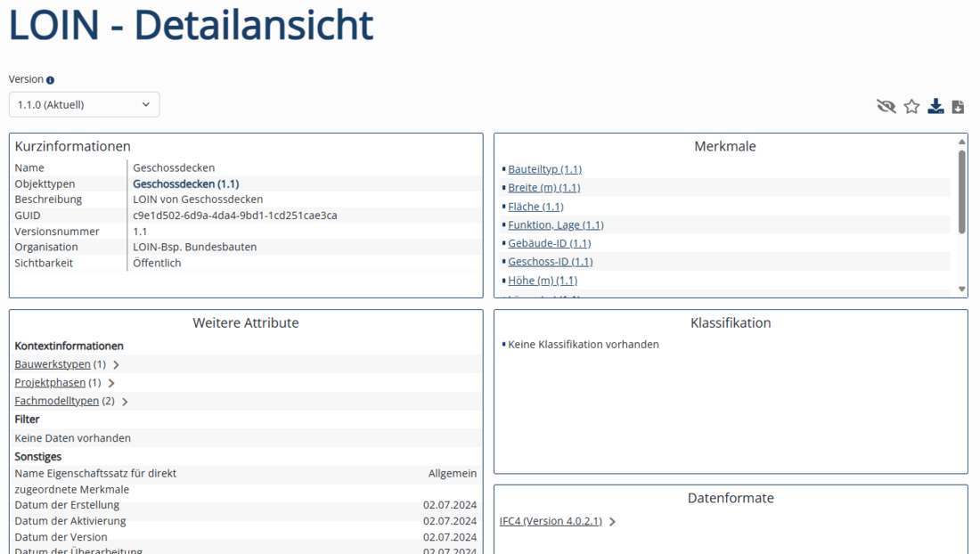Image resolution: width=980 pixels, height=554 pixels.
Task: Open the Fachmodelltypen link
Action: (x=57, y=401)
